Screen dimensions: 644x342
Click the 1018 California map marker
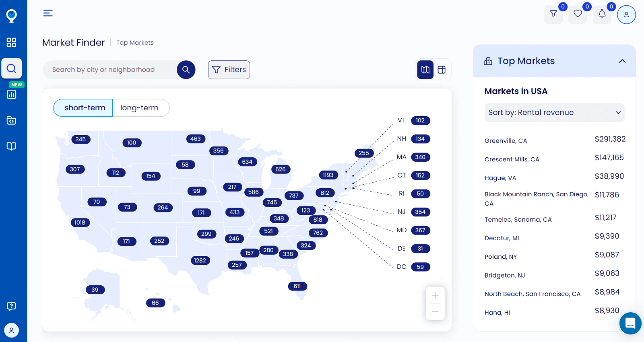tap(80, 223)
